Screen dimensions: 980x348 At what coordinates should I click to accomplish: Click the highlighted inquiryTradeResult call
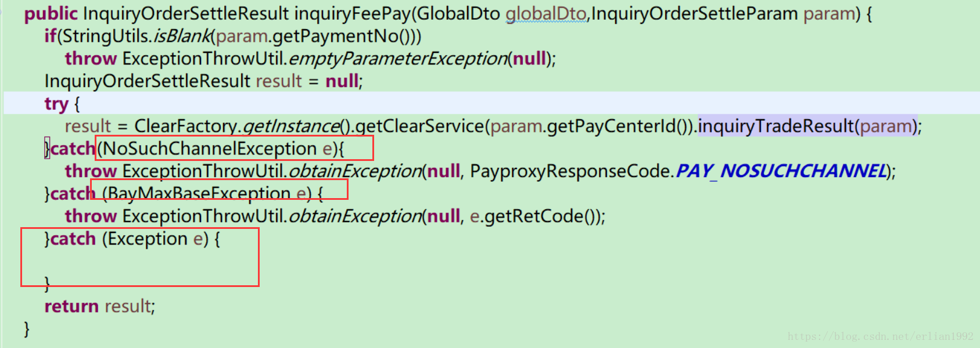[807, 126]
